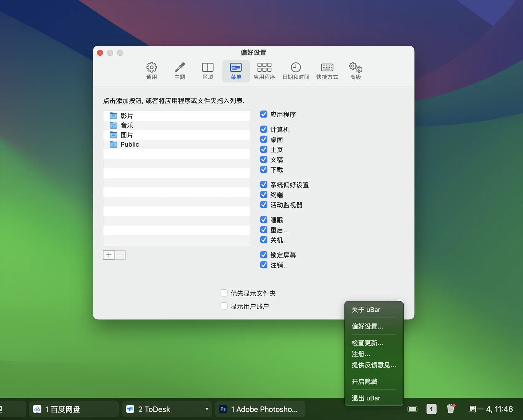Viewport: 523px width, 420px height.
Task: Select the 图片 folder row
Action: [177, 135]
